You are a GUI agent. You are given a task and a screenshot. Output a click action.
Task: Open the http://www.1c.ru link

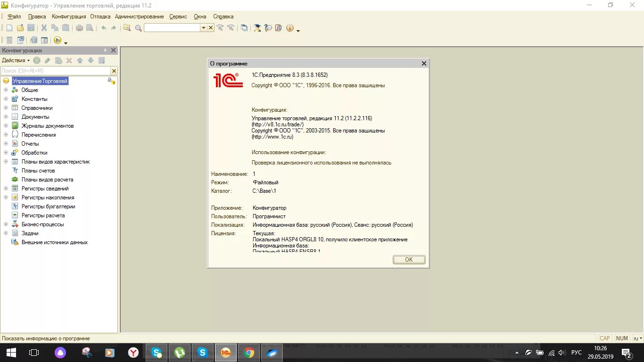click(x=272, y=137)
